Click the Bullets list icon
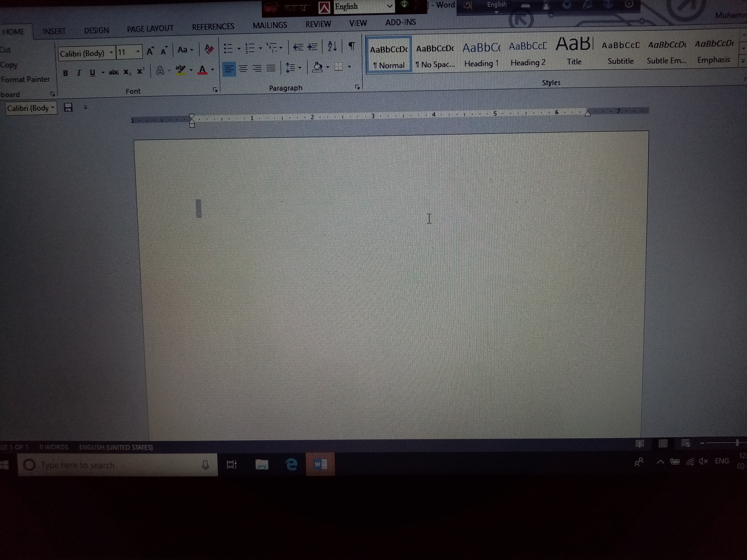This screenshot has height=560, width=747. coord(228,49)
